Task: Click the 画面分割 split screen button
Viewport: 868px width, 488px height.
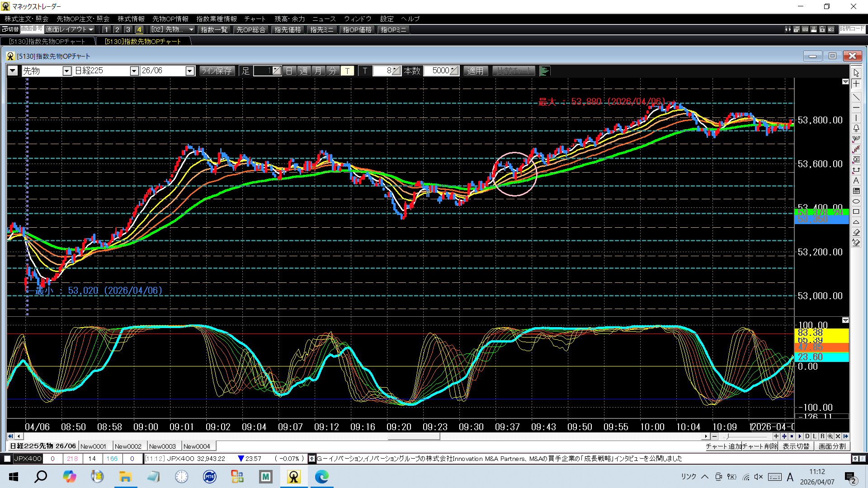Action: tap(832, 446)
